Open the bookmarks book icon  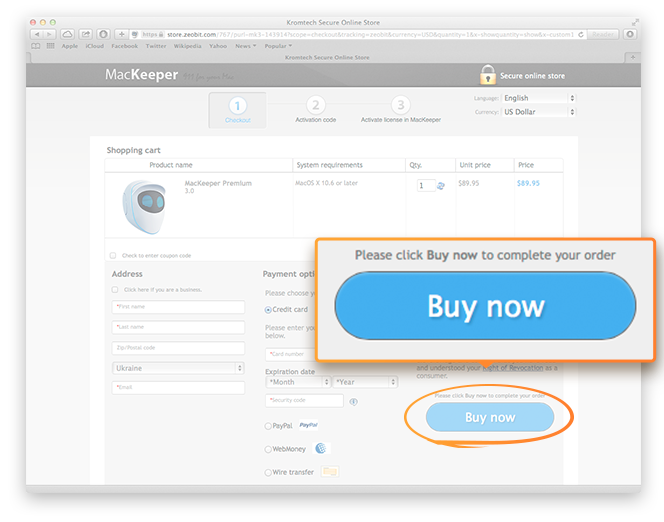pyautogui.click(x=36, y=46)
